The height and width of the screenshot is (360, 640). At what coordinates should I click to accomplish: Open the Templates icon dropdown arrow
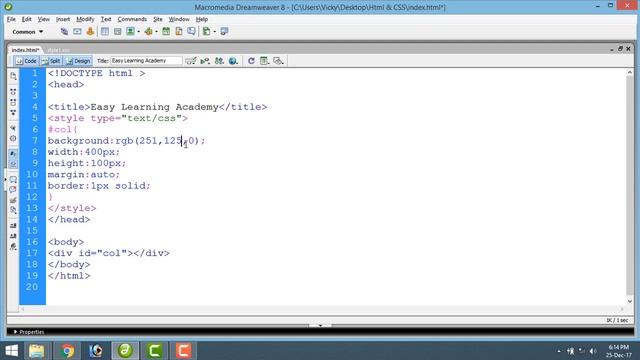215,32
